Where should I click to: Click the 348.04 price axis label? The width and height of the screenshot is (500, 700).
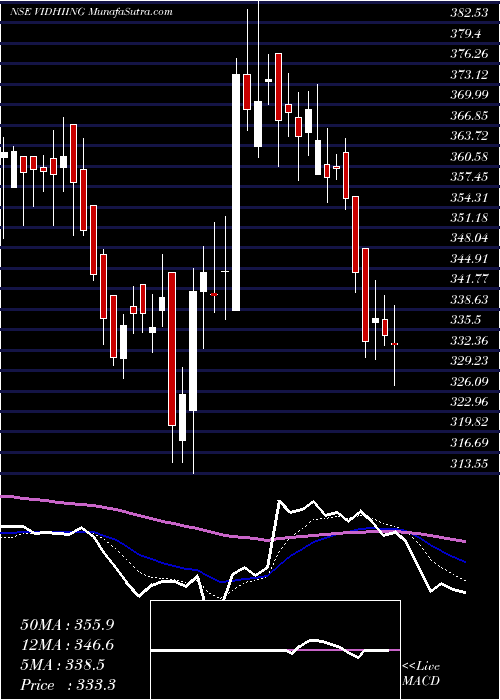[469, 238]
